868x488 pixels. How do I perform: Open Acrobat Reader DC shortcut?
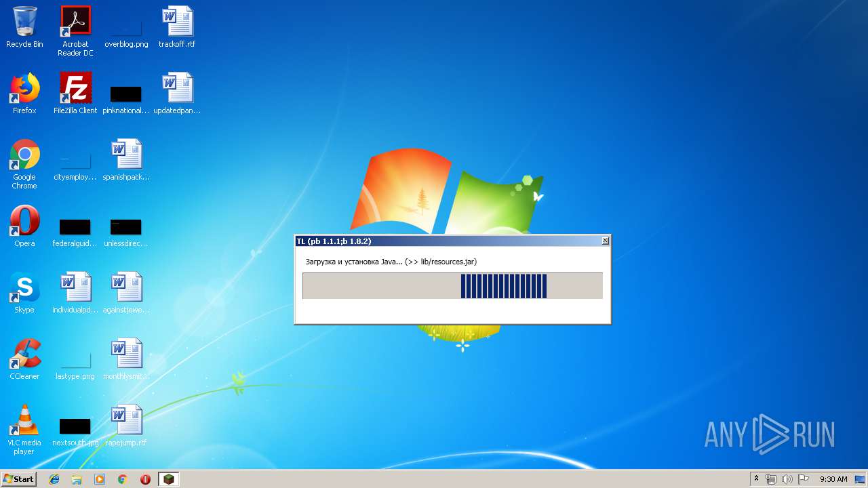pos(75,31)
